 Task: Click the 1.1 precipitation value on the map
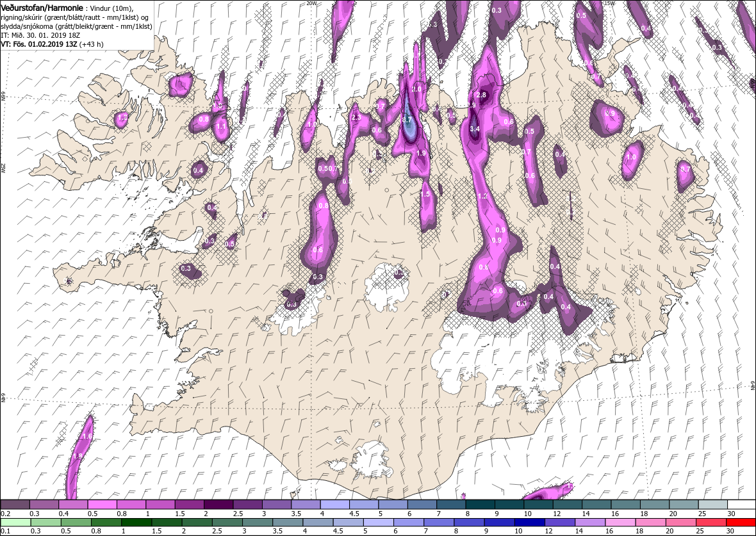click(x=221, y=127)
